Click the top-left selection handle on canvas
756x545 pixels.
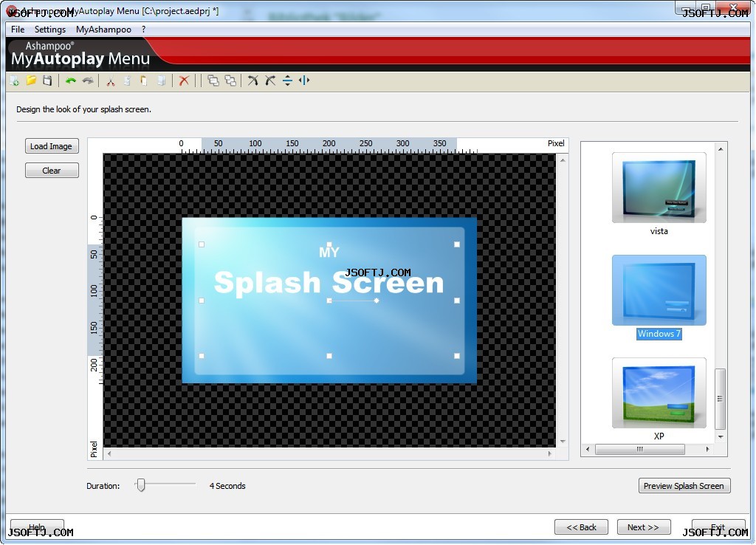(202, 244)
